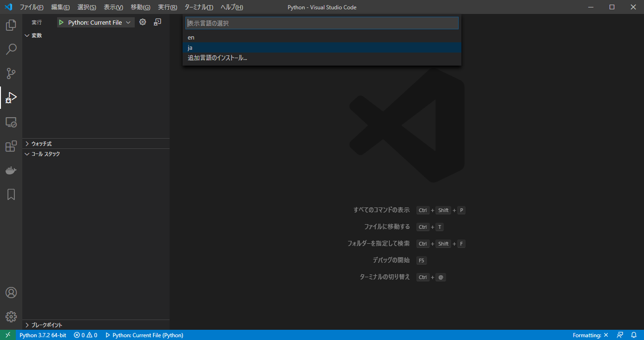644x340 pixels.
Task: Minimize the Visual Studio Code window
Action: [591, 7]
